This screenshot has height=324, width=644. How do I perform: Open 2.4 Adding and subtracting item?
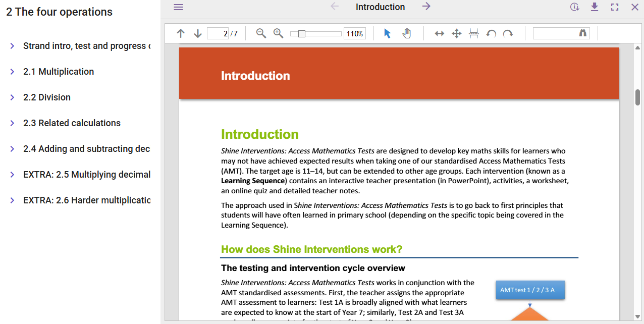[86, 149]
